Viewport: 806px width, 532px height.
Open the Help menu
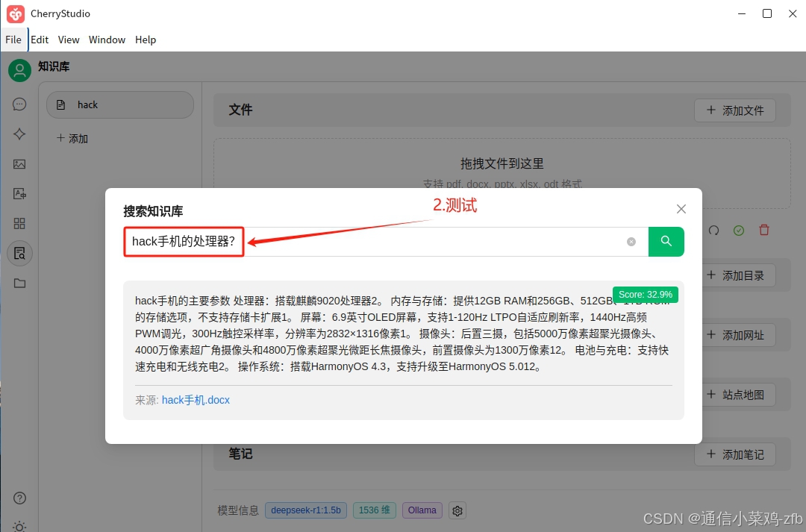tap(146, 40)
